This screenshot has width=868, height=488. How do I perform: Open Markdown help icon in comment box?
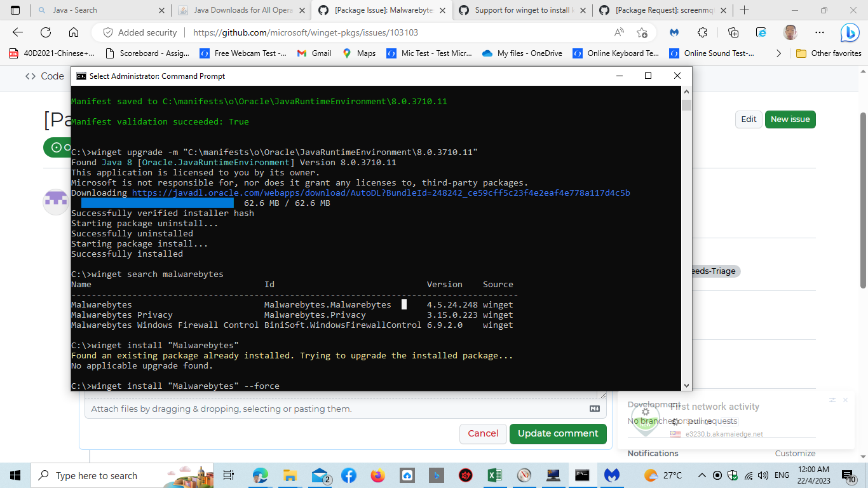coord(595,409)
